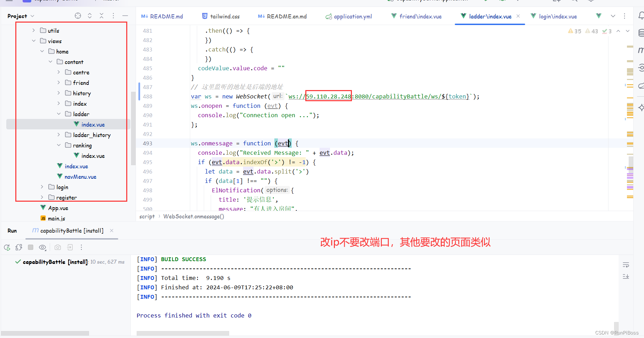Open the AI assistant sparkle icon

(641, 108)
